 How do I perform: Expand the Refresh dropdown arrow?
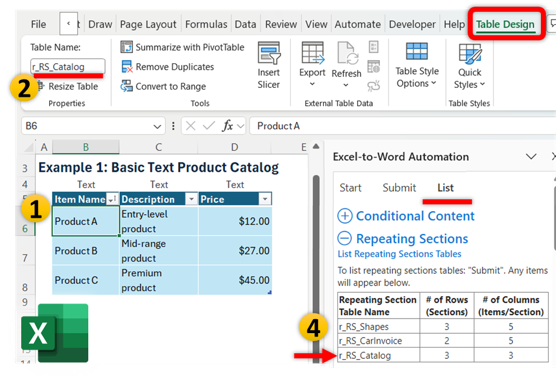346,85
